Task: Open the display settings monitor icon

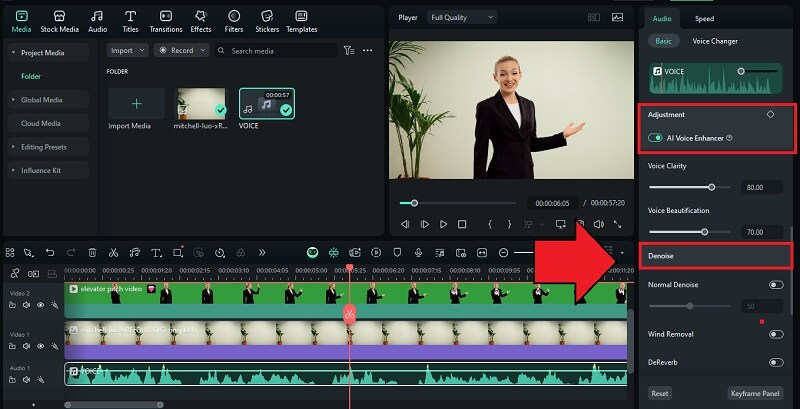Action: point(561,224)
